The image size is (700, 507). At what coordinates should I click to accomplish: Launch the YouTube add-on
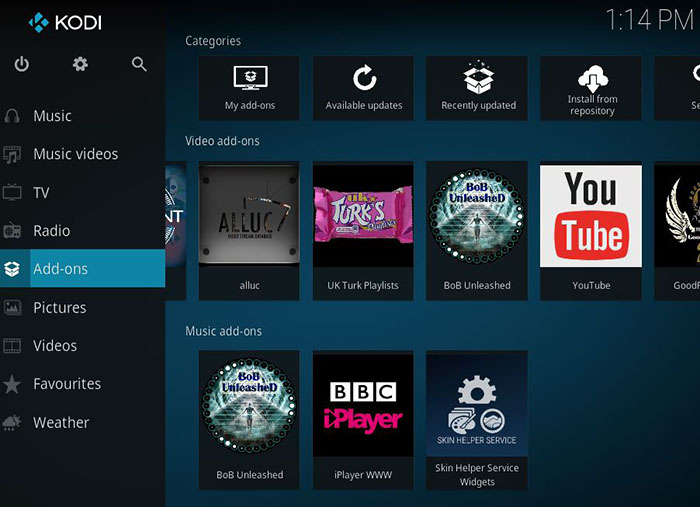[x=591, y=231]
